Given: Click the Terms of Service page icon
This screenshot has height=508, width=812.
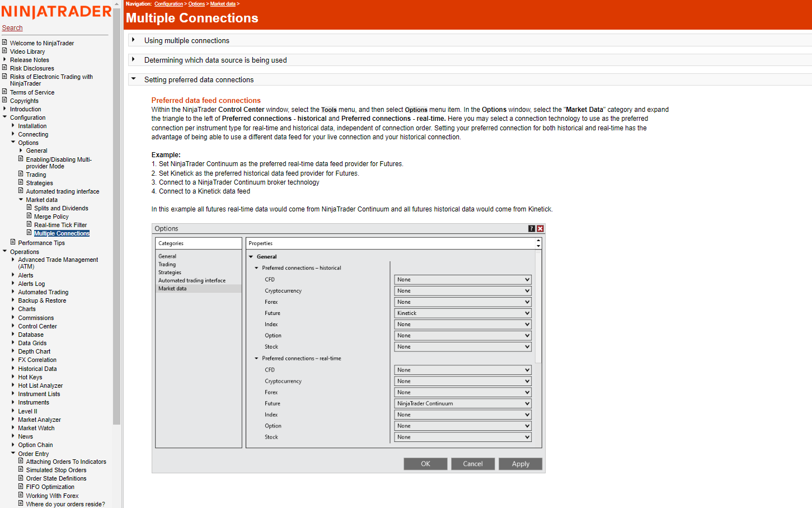Looking at the screenshot, I should coord(4,92).
